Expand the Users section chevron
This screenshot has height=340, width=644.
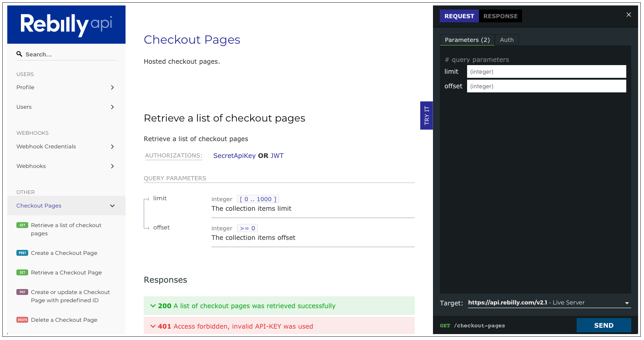(112, 107)
